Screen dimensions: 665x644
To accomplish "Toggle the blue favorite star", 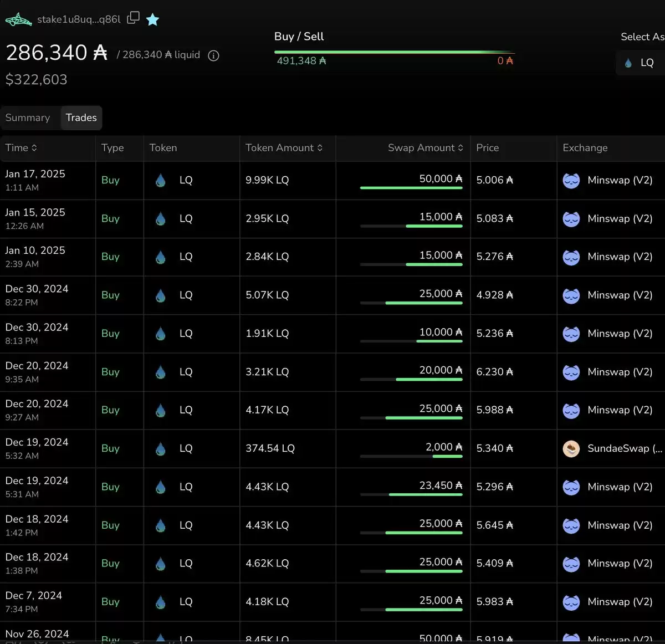I will coord(152,20).
